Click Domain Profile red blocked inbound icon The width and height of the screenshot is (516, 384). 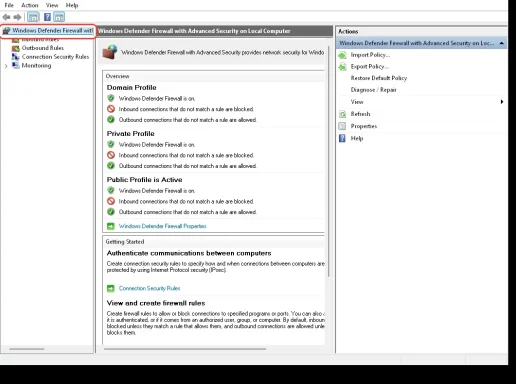click(111, 109)
